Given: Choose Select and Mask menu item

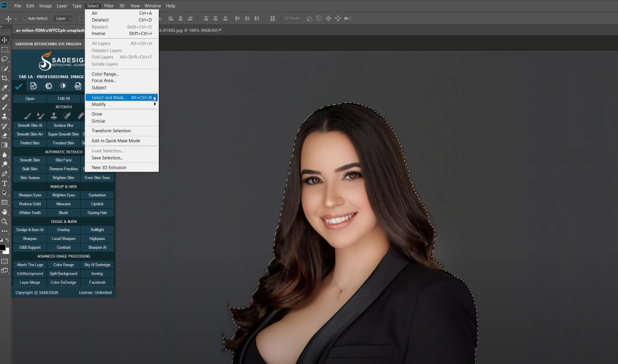Looking at the screenshot, I should [x=122, y=98].
